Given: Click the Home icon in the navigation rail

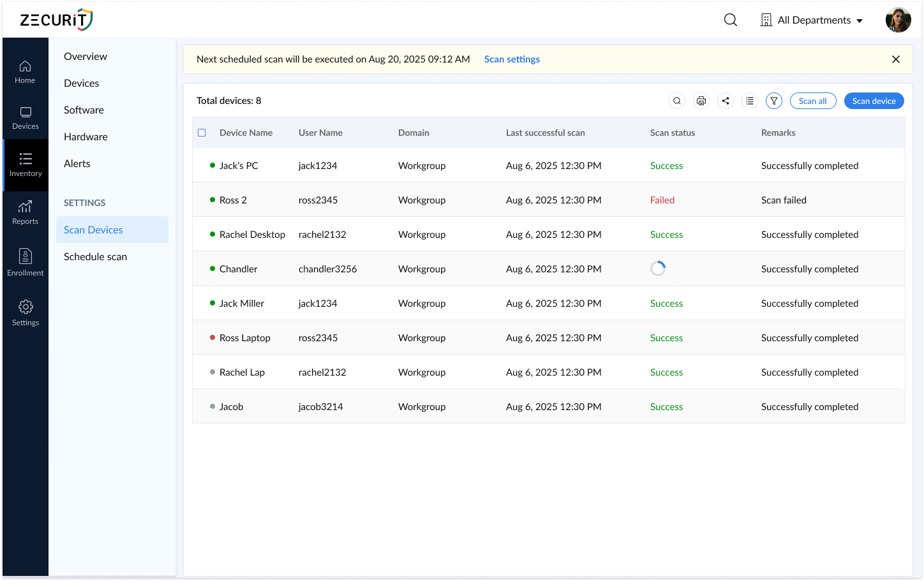Looking at the screenshot, I should coord(26,71).
